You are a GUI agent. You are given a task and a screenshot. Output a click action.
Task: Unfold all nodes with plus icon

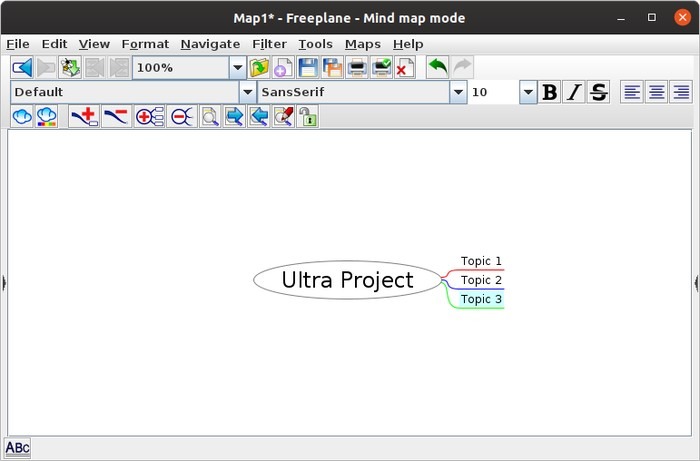pyautogui.click(x=150, y=117)
